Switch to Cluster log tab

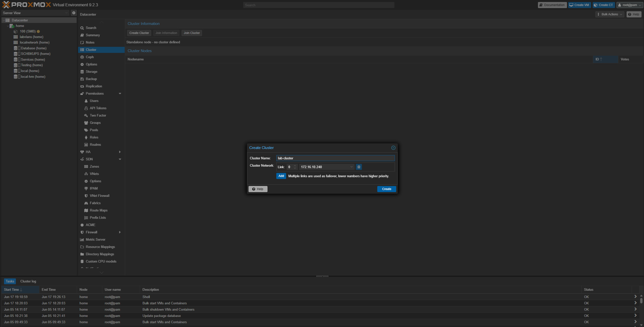[x=28, y=281]
